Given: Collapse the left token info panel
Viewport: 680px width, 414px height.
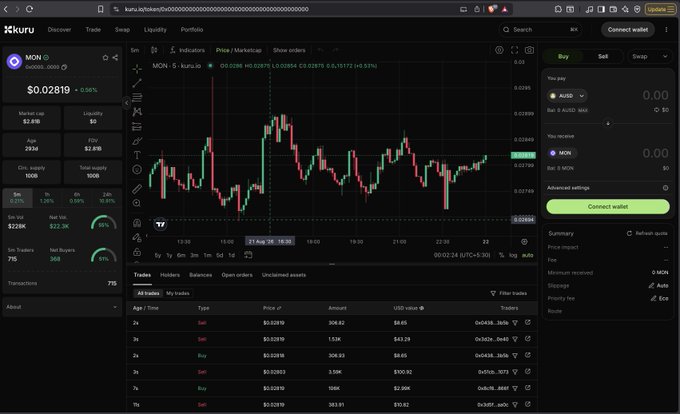Looking at the screenshot, I should (x=126, y=103).
